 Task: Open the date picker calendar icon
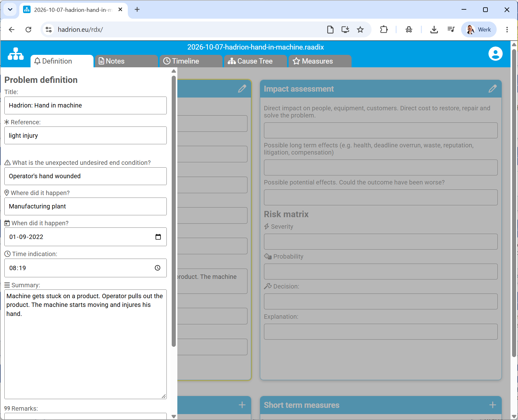click(x=158, y=237)
